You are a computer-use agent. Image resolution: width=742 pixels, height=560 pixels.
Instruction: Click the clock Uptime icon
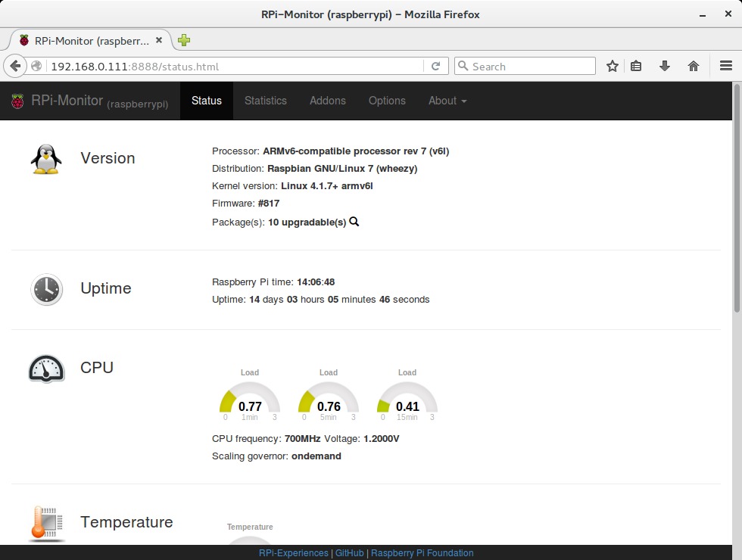46,288
